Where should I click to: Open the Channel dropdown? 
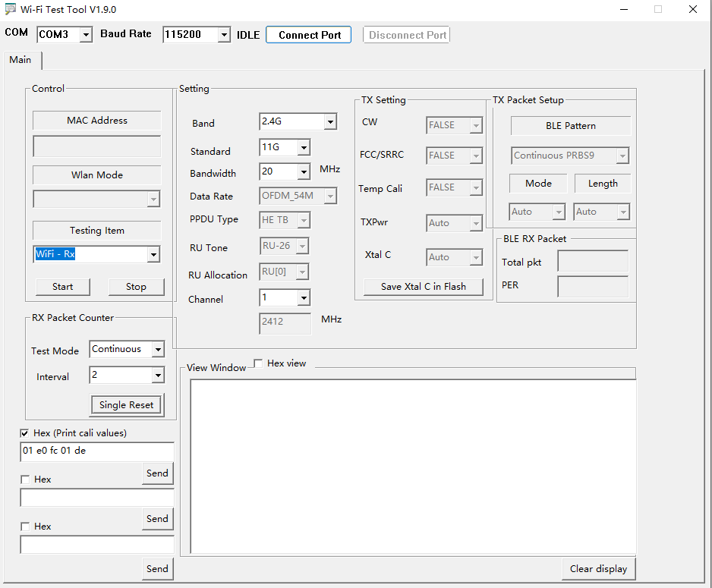coord(303,298)
